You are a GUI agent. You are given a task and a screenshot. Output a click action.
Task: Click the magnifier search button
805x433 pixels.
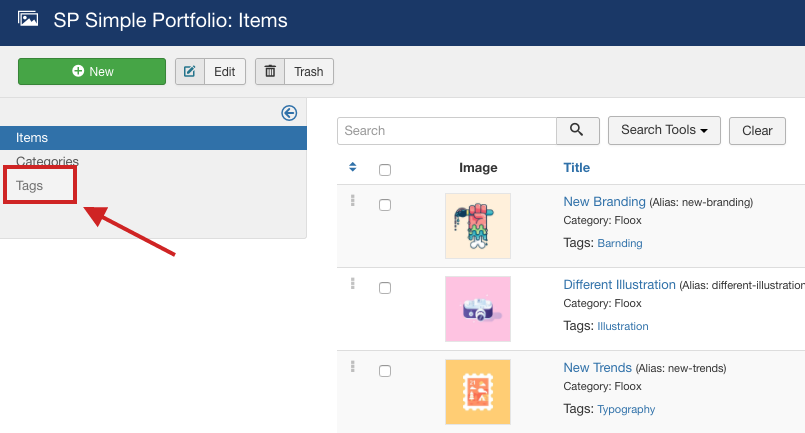[x=577, y=130]
